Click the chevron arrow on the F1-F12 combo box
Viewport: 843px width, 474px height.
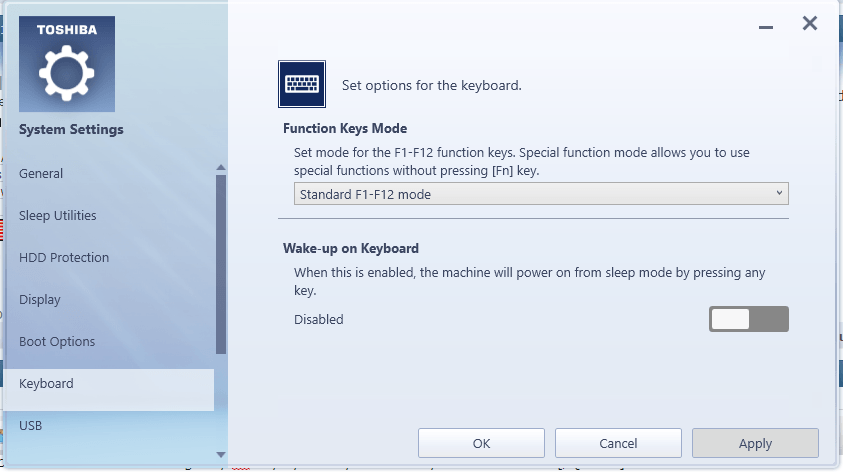click(x=779, y=194)
